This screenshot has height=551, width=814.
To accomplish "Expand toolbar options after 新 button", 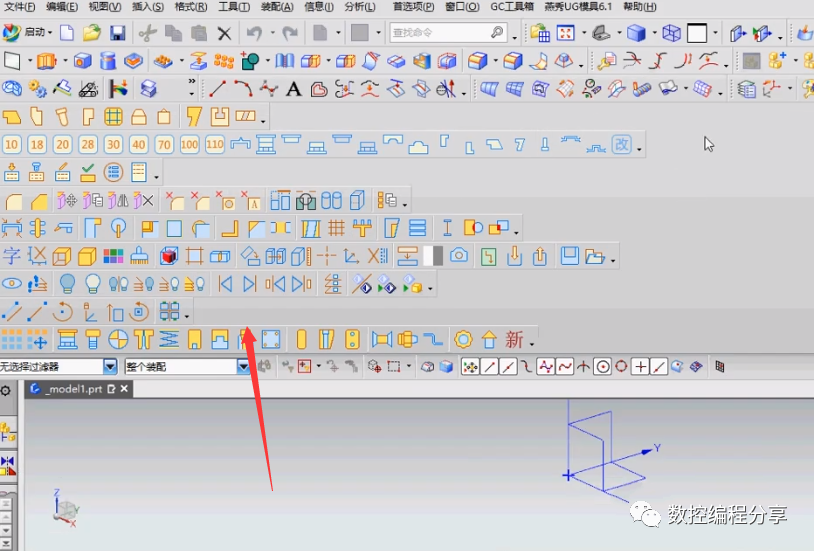I will pos(532,344).
